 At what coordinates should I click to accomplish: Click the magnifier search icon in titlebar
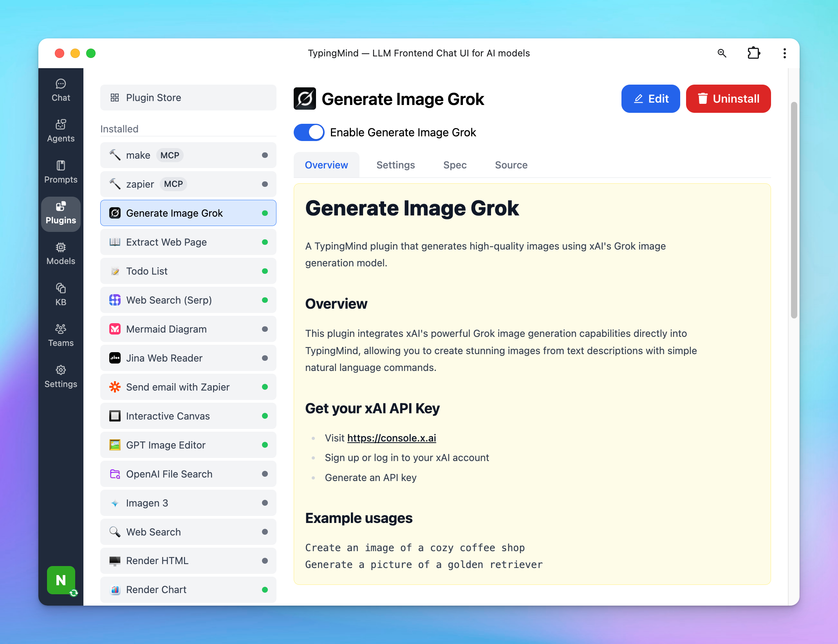pos(722,53)
